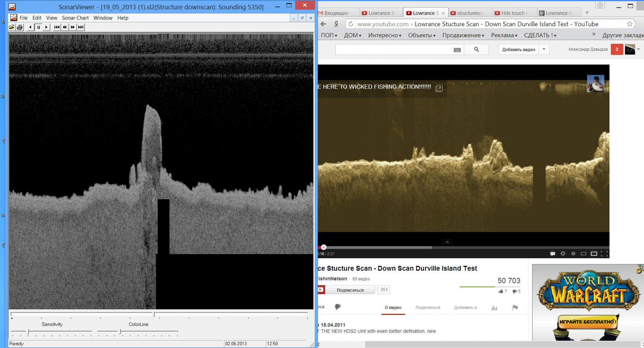Screen dimensions: 644x348
Task: Enter fullscreen mode on YouTube video
Action: (604, 253)
